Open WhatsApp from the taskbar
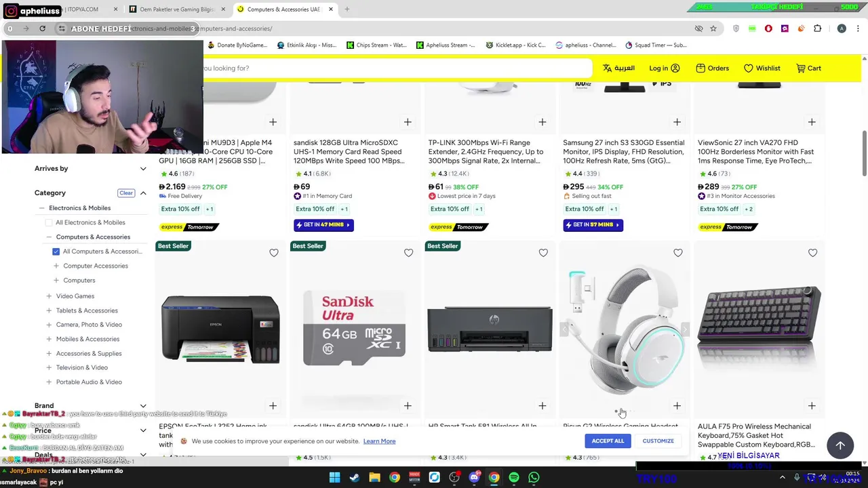This screenshot has width=868, height=488. 534,478
